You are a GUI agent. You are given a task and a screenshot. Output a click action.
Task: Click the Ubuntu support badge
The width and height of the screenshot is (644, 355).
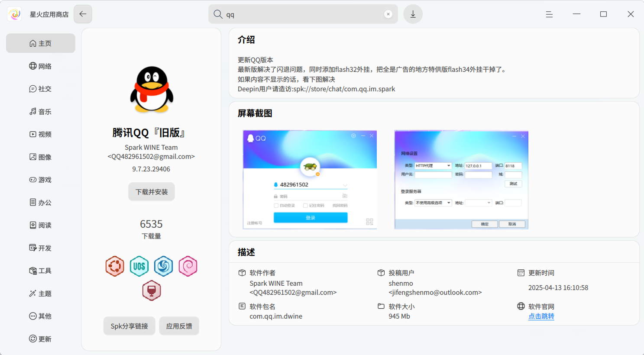[115, 266]
